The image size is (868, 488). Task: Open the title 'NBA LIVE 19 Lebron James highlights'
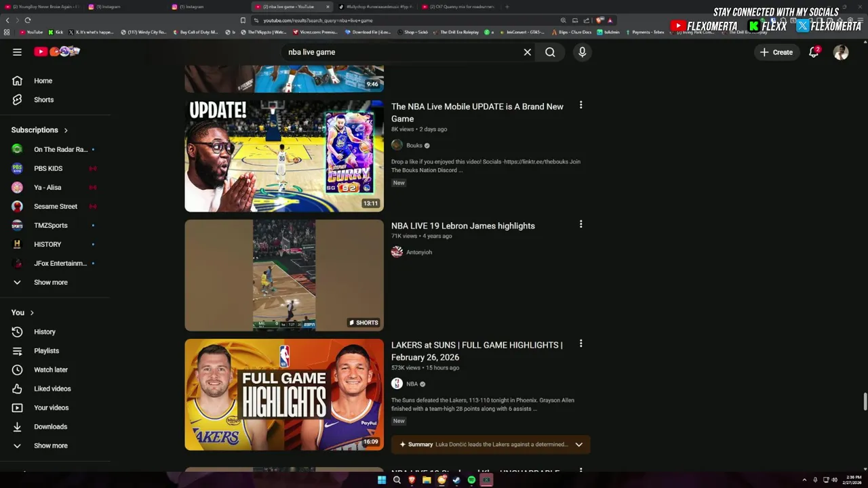click(x=463, y=226)
